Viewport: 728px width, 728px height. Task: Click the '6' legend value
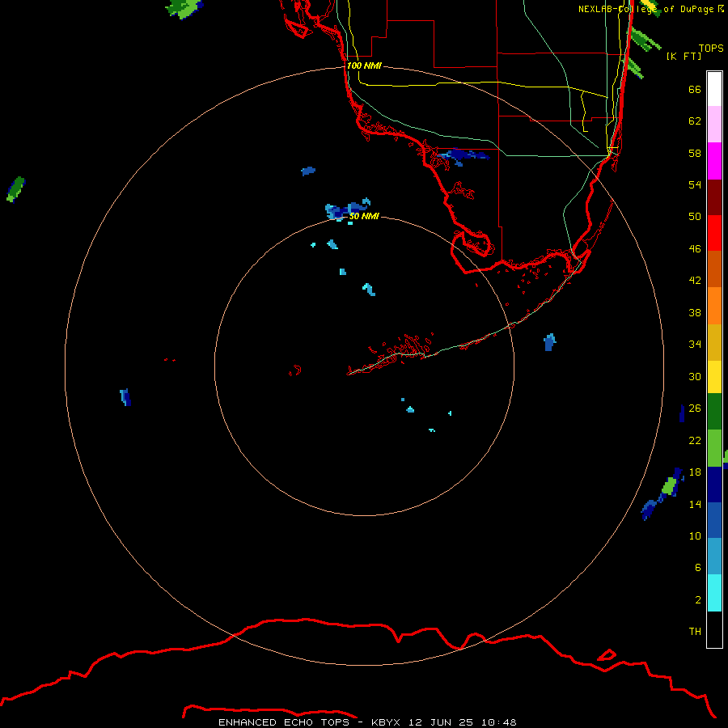click(697, 567)
